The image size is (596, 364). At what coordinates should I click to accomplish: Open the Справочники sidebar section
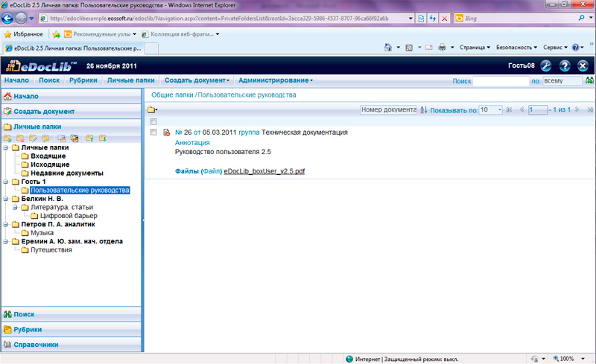point(71,345)
